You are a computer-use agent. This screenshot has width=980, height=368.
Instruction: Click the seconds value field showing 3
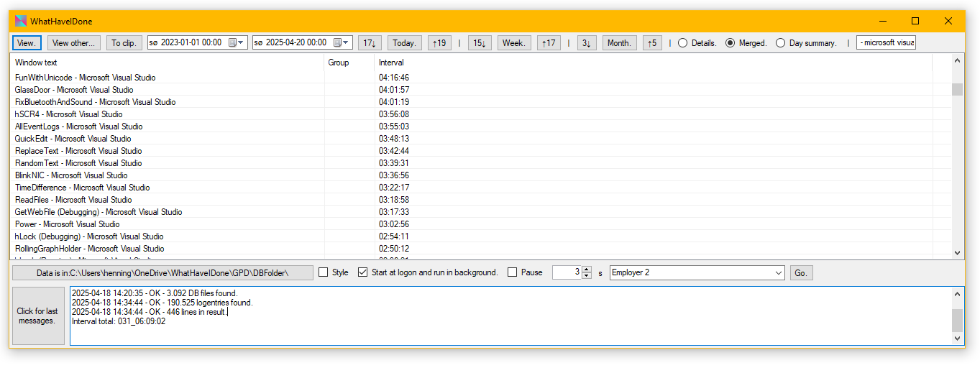point(567,273)
